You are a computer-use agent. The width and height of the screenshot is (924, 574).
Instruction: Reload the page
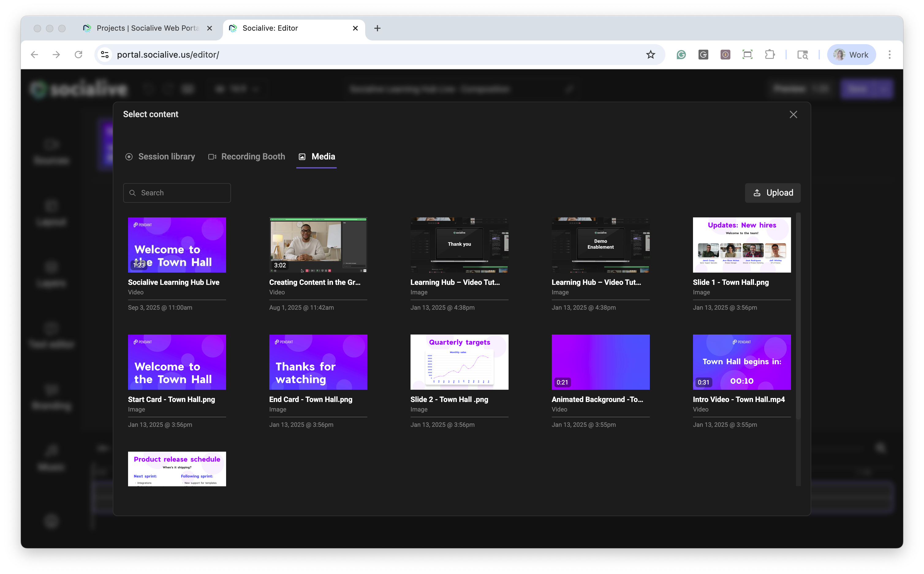pos(78,55)
